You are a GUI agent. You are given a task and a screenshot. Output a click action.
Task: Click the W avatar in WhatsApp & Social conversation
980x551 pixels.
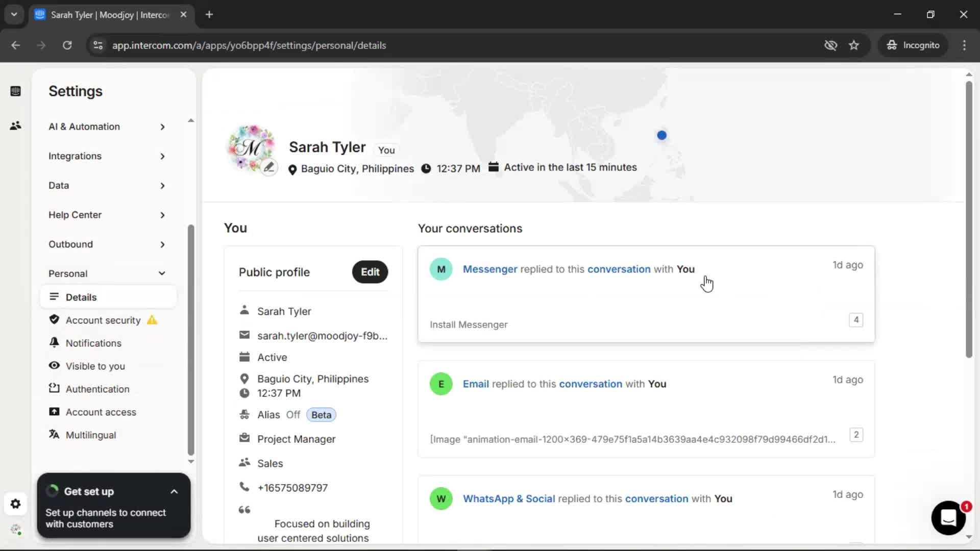(x=441, y=498)
